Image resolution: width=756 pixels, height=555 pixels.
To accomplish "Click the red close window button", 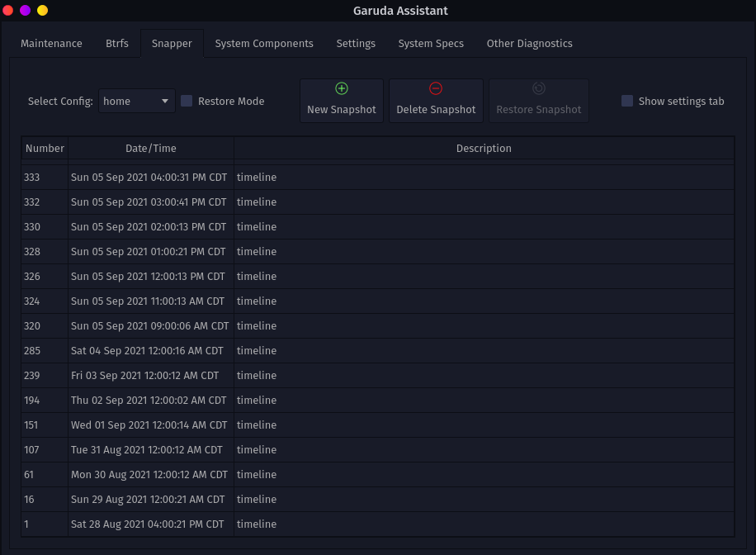I will [x=8, y=11].
